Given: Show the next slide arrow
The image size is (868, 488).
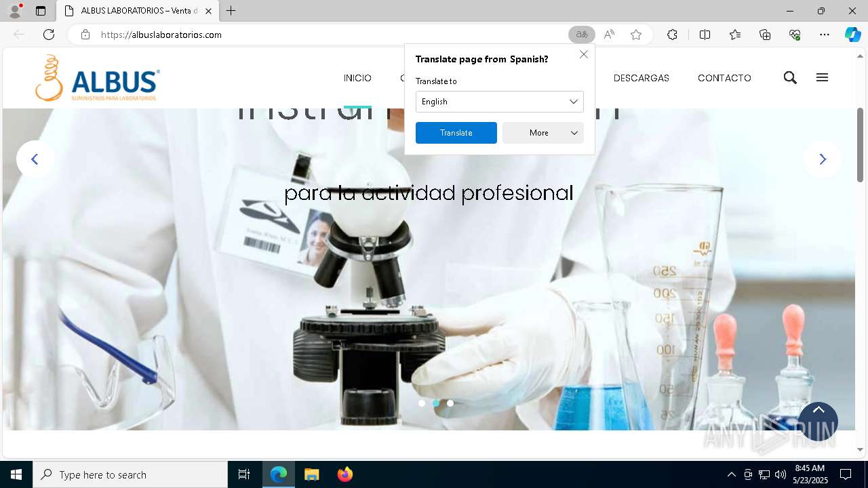Looking at the screenshot, I should coord(823,159).
